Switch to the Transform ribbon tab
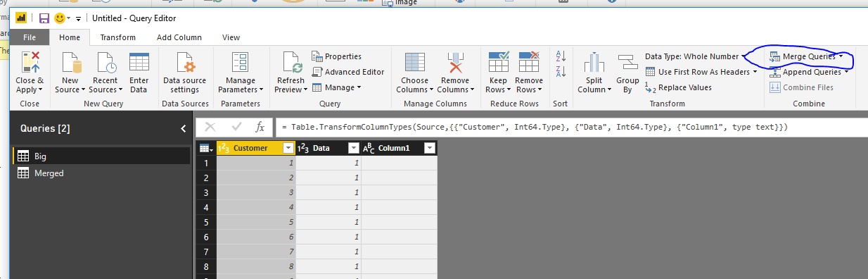Image resolution: width=868 pixels, height=279 pixels. (x=117, y=37)
